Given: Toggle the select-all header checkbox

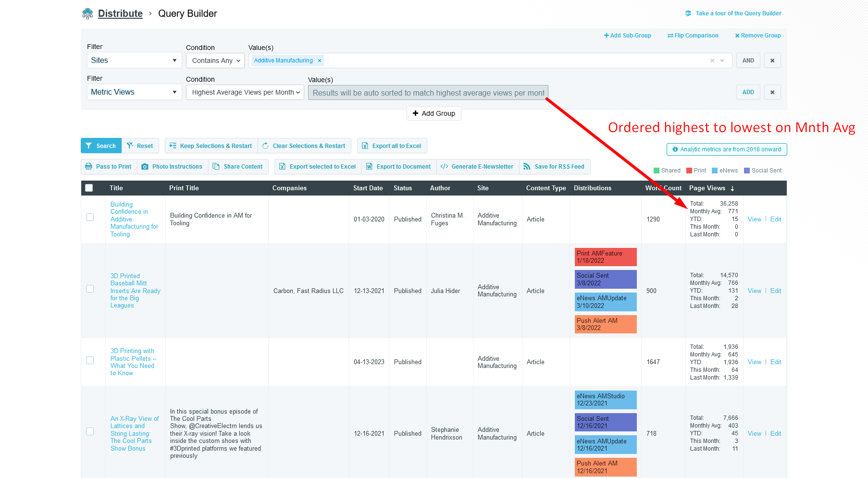Looking at the screenshot, I should click(89, 188).
